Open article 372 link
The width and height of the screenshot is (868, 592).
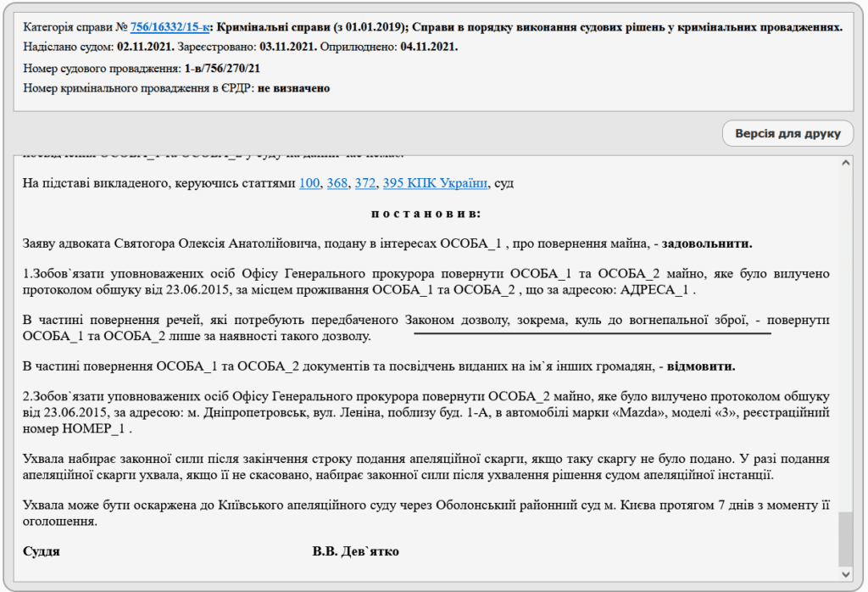click(364, 183)
